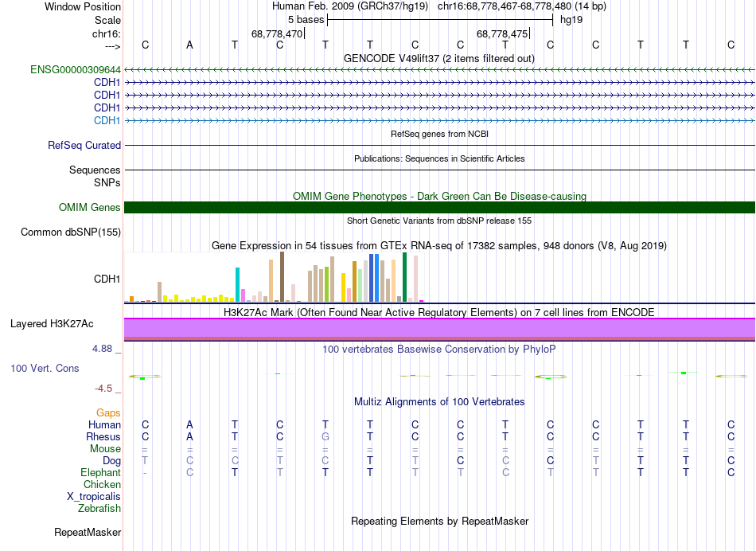The height and width of the screenshot is (551, 756).
Task: Select the light blue CDH1 transcript label
Action: tap(107, 120)
